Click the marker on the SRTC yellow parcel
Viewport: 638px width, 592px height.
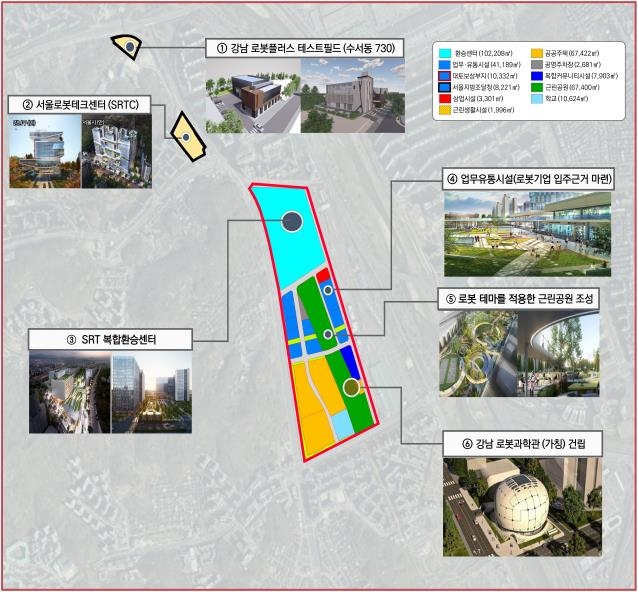point(186,137)
